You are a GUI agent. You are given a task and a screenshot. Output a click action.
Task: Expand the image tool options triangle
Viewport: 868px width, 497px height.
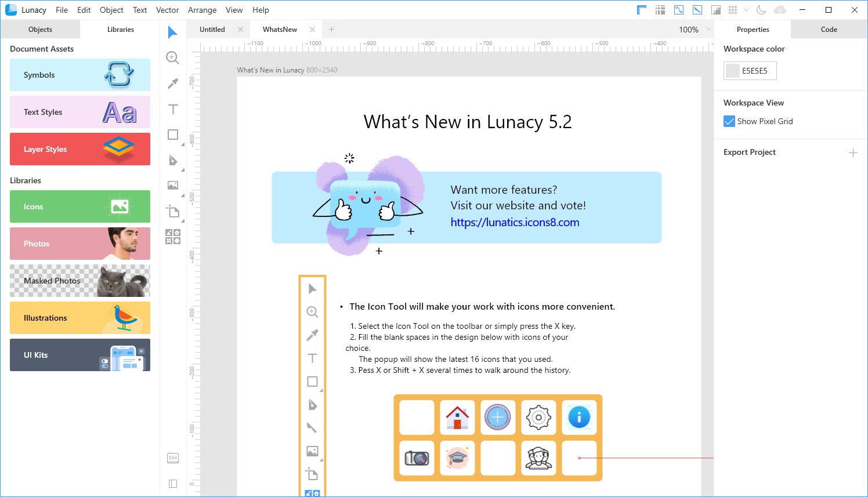pos(183,195)
